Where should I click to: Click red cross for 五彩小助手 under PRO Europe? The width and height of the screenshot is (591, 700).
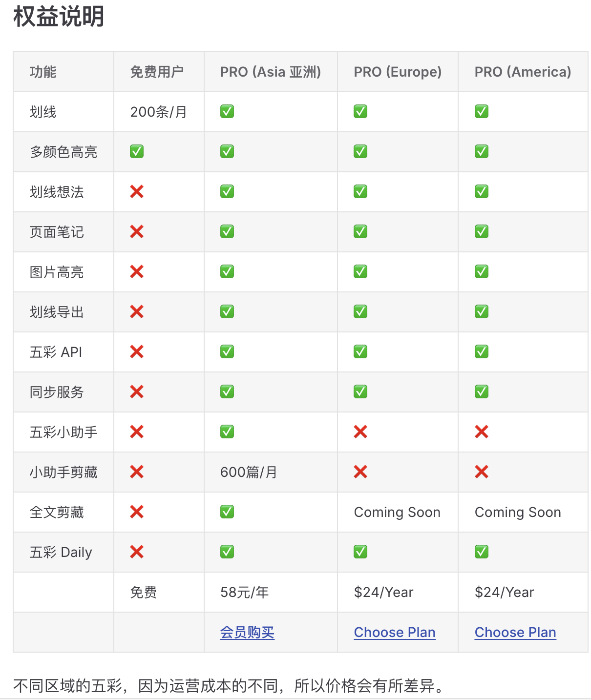[x=360, y=432]
